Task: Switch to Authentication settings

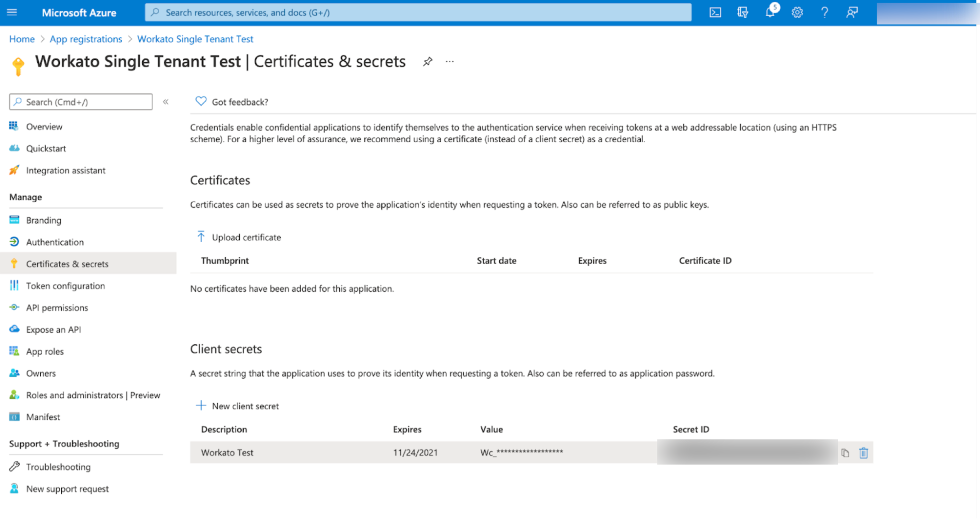Action: coord(54,242)
